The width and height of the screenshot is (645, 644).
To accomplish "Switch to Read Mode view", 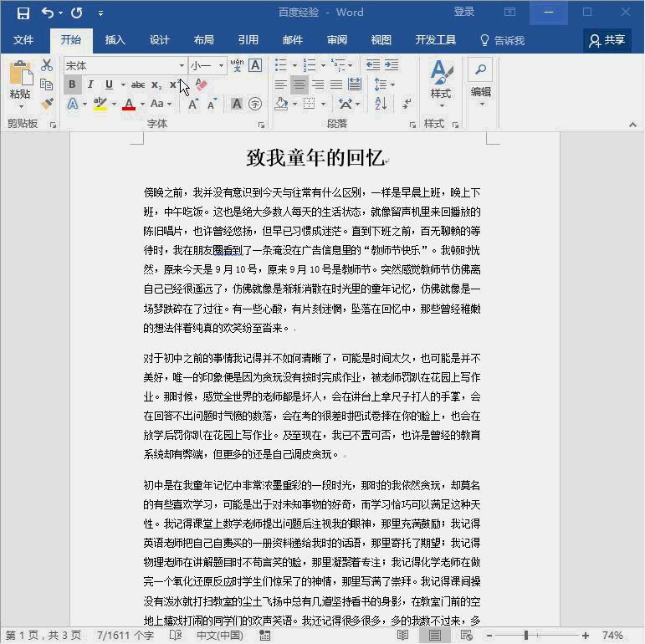I will [402, 635].
